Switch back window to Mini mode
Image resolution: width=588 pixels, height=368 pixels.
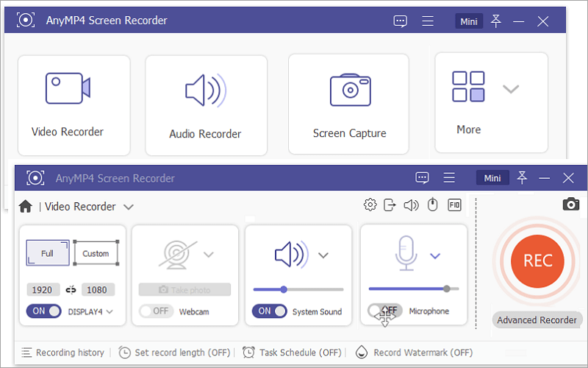click(x=469, y=21)
